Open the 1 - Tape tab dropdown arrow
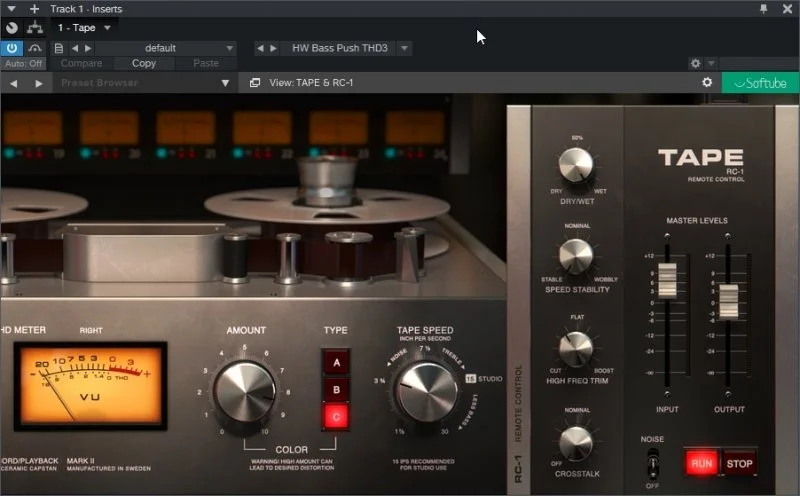Image resolution: width=800 pixels, height=496 pixels. tap(107, 28)
